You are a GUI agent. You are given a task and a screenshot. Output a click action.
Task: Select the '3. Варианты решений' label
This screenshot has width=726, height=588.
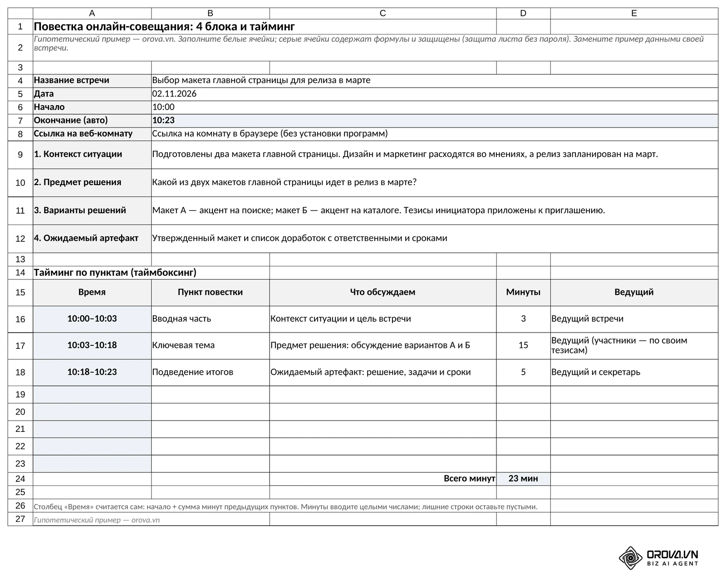92,211
